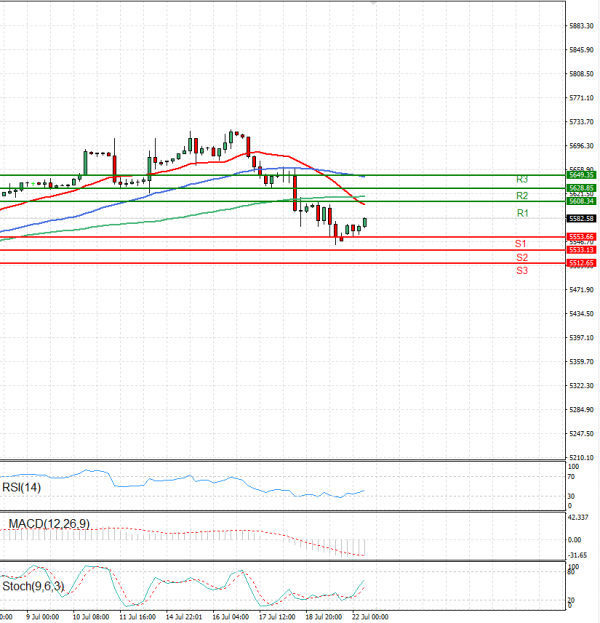Click the green 5649.35 price tag
Viewport: 600px width, 623px height.
tap(582, 175)
